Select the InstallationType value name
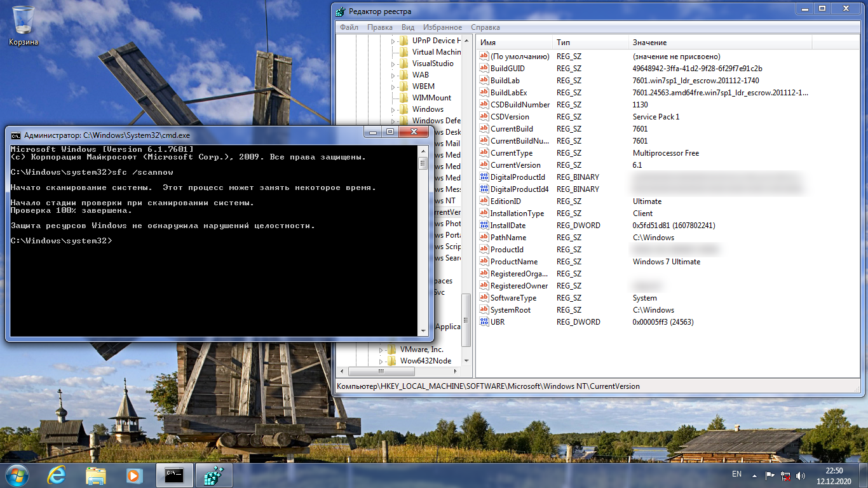The height and width of the screenshot is (488, 868). click(517, 213)
